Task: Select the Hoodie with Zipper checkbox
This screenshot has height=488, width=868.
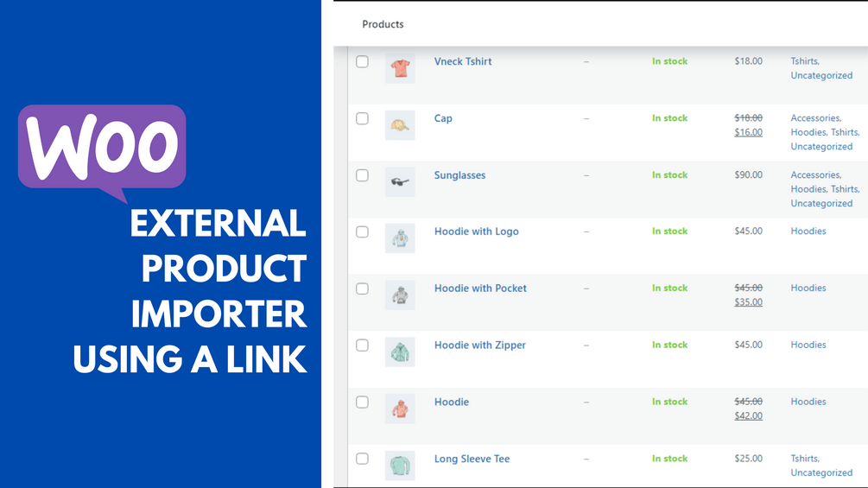Action: 362,345
